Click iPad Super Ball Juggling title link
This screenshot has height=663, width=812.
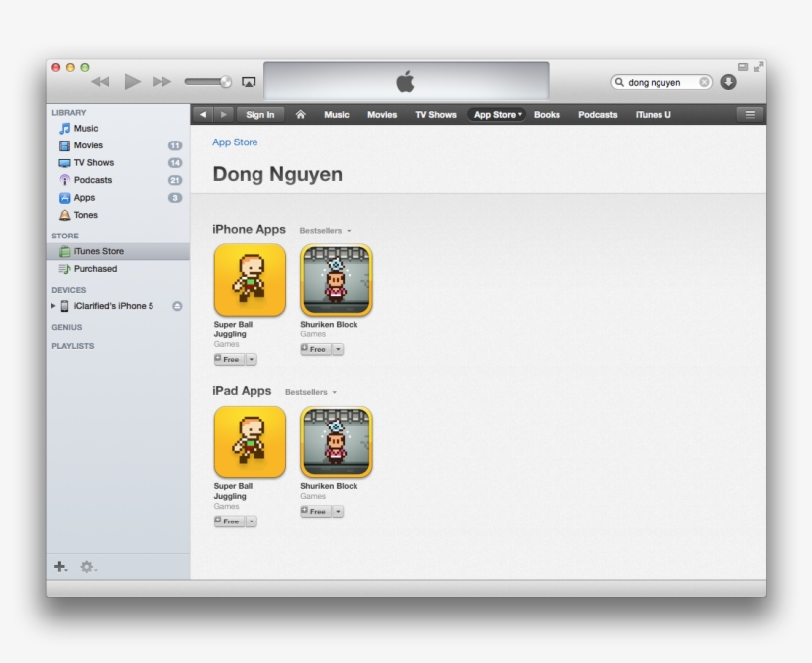[x=233, y=491]
